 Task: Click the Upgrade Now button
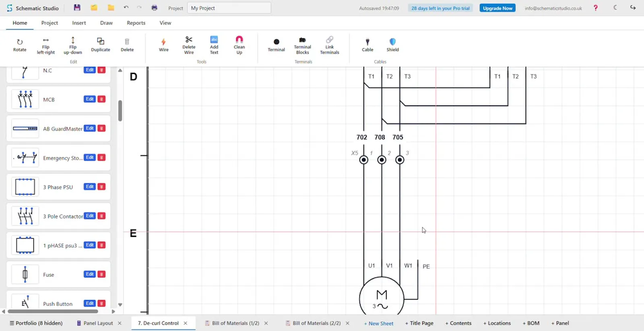point(497,8)
